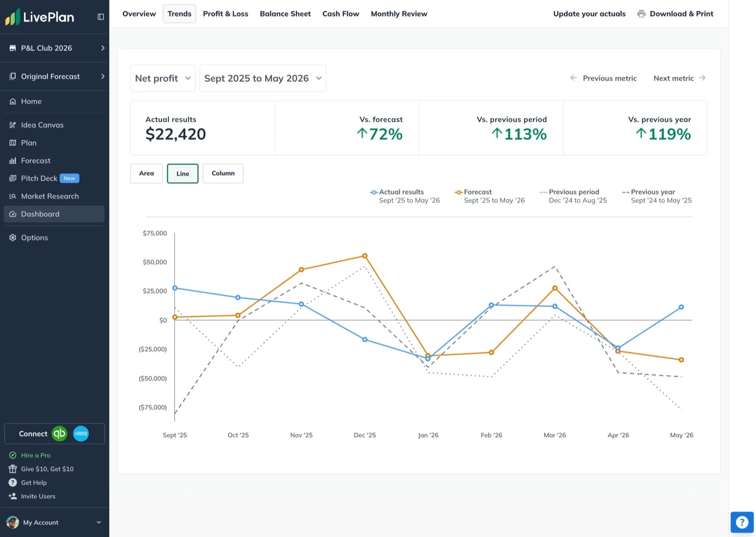Connect to QuickBooks via green icon
Screen dimensions: 756x537
point(59,434)
